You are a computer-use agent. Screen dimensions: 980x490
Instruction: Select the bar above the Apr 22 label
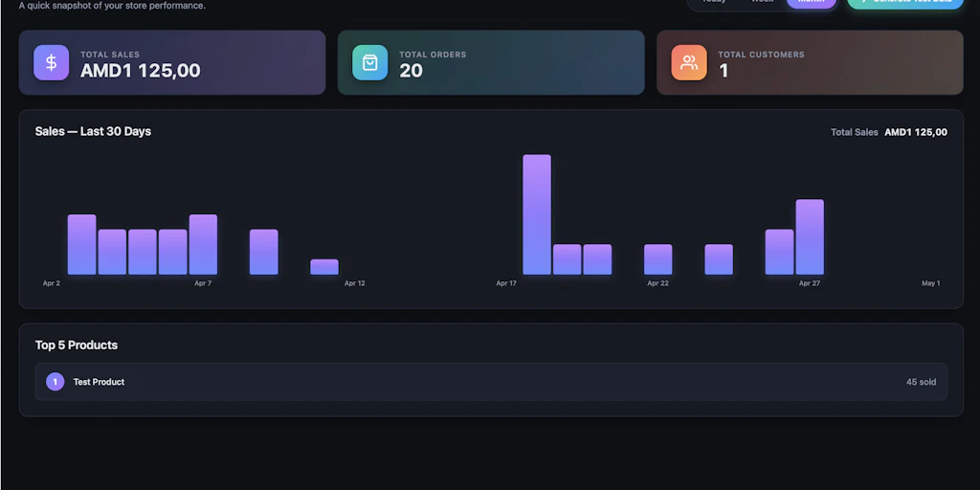point(658,259)
